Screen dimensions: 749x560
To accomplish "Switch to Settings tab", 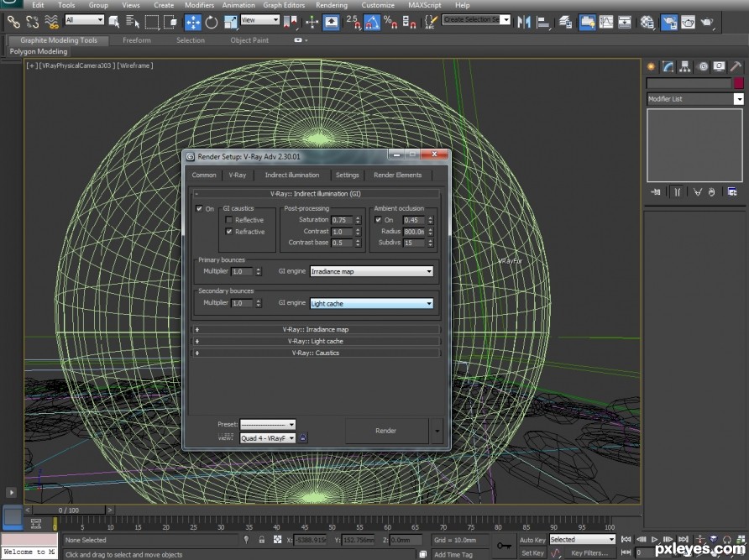I will [348, 175].
